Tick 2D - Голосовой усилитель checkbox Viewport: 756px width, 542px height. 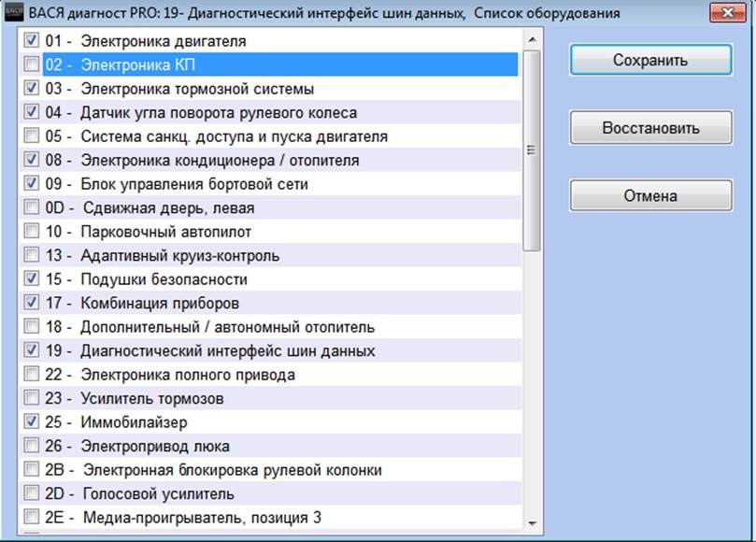32,492
